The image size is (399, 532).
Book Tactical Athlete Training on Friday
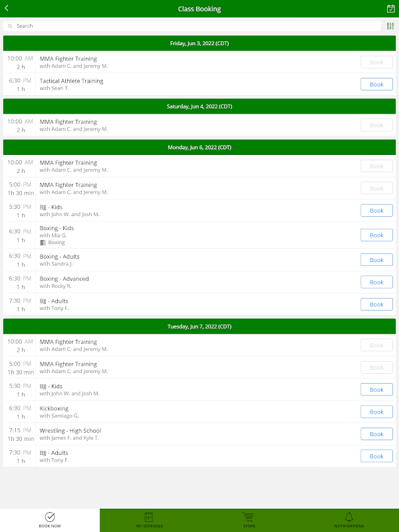[376, 84]
